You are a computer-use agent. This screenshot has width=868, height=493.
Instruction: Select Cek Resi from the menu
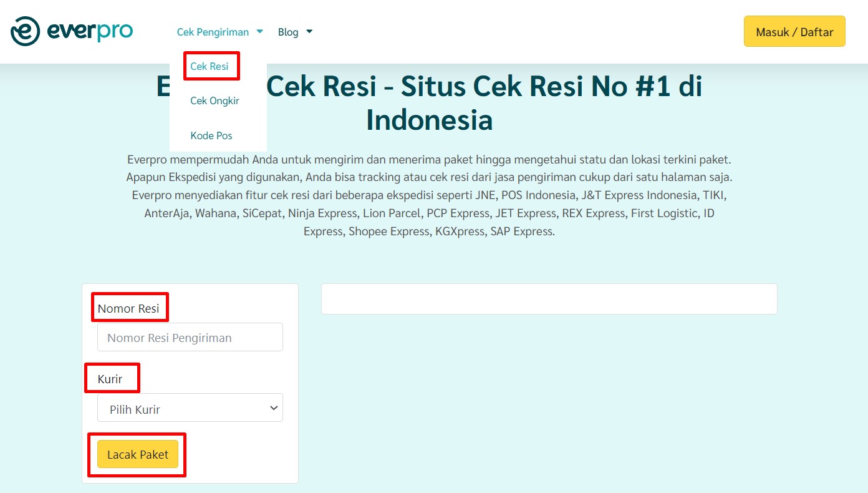(x=211, y=65)
